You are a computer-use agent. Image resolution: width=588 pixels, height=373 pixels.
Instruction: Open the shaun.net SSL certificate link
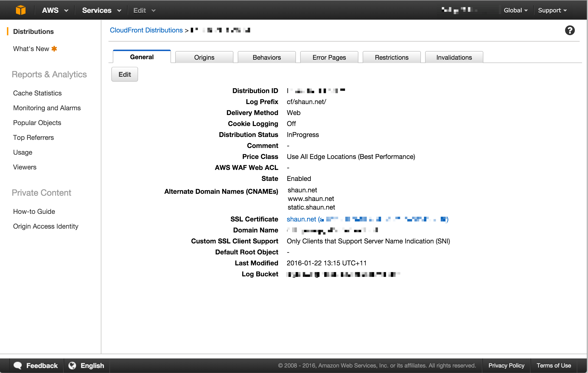click(x=301, y=219)
